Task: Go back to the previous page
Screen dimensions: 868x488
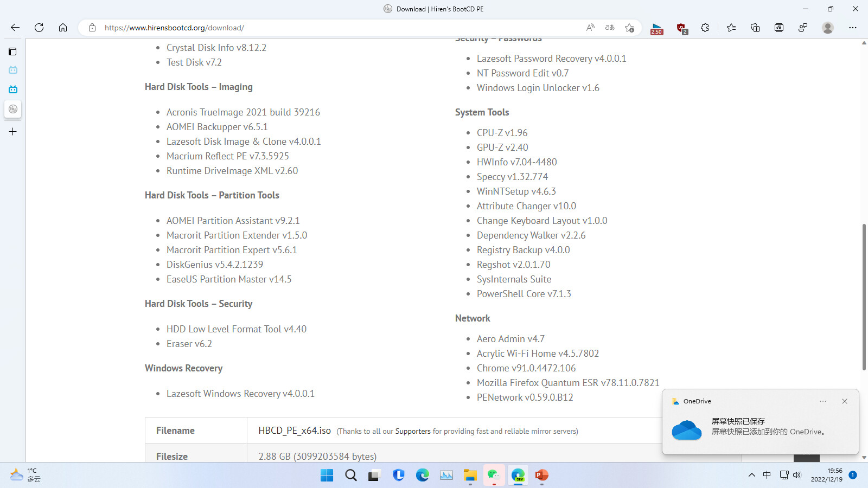Action: [15, 28]
